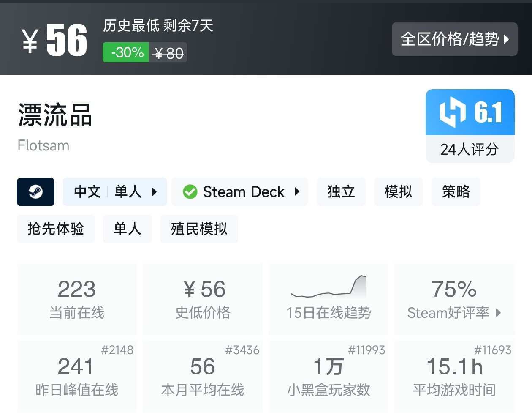Click the #11993 ranking label
The image size is (532, 418).
tap(366, 350)
